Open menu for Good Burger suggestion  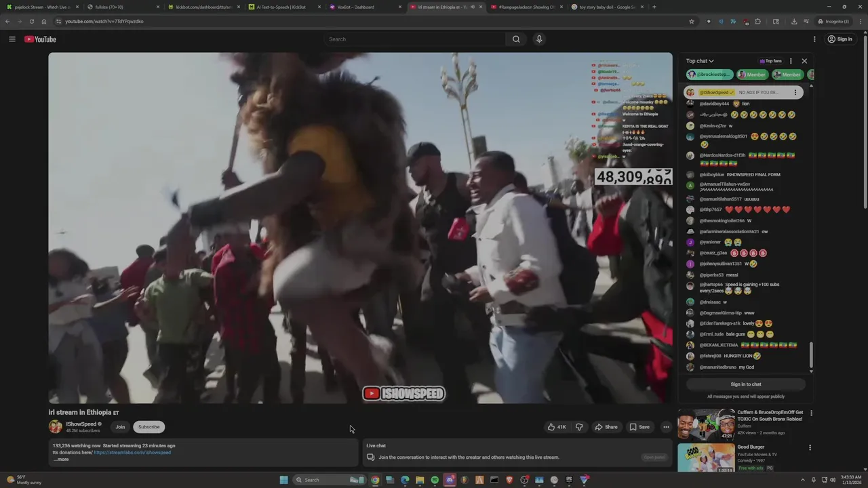pyautogui.click(x=811, y=448)
